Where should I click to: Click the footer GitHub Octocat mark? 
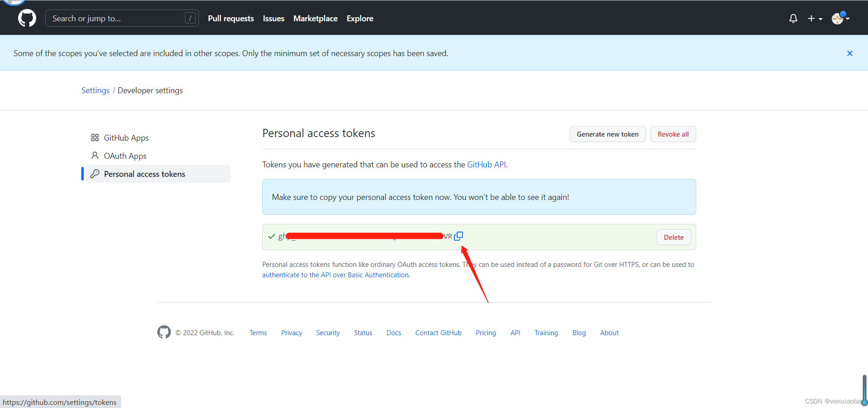pyautogui.click(x=164, y=332)
